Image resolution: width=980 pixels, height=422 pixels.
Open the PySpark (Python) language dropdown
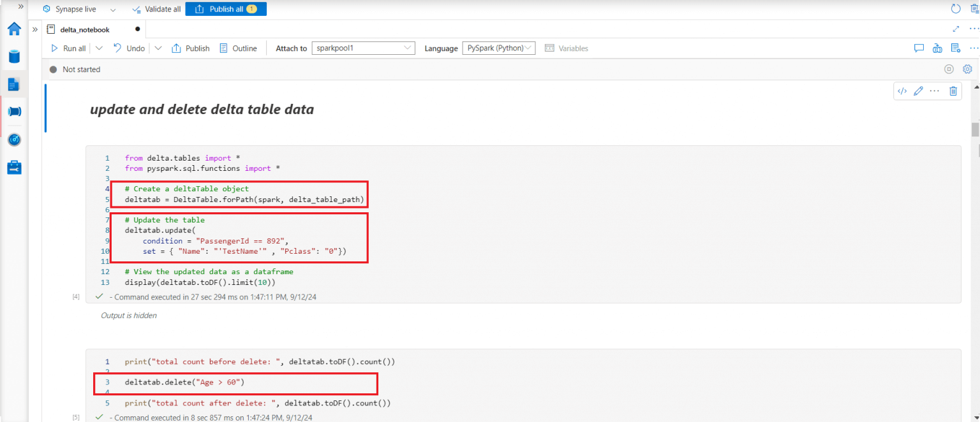(499, 48)
